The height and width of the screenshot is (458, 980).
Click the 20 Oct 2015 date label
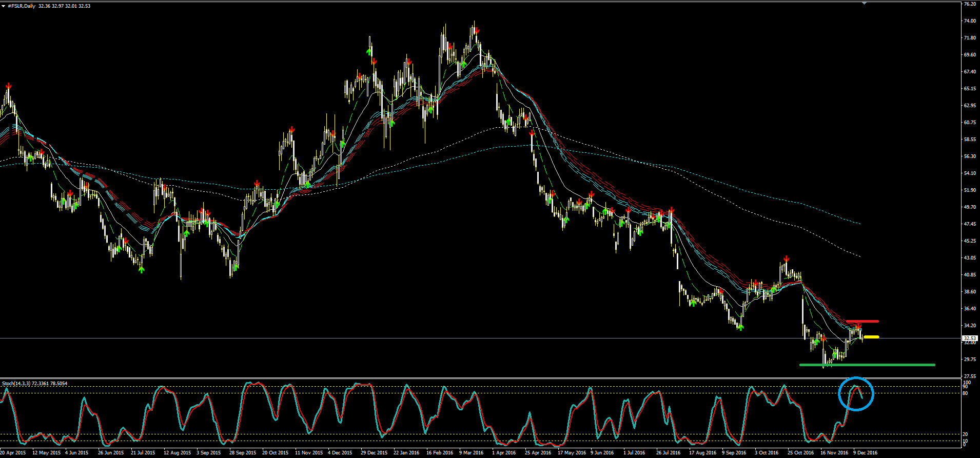click(x=276, y=453)
